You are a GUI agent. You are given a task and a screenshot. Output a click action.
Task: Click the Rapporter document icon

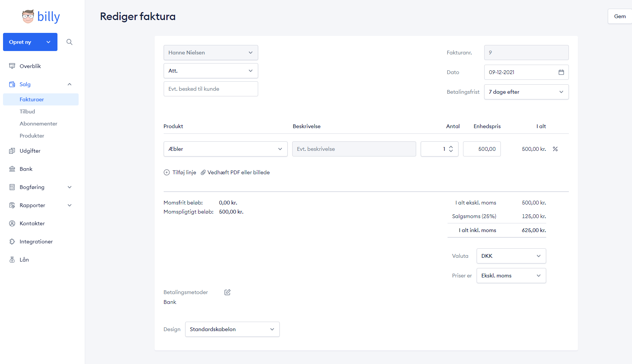12,205
